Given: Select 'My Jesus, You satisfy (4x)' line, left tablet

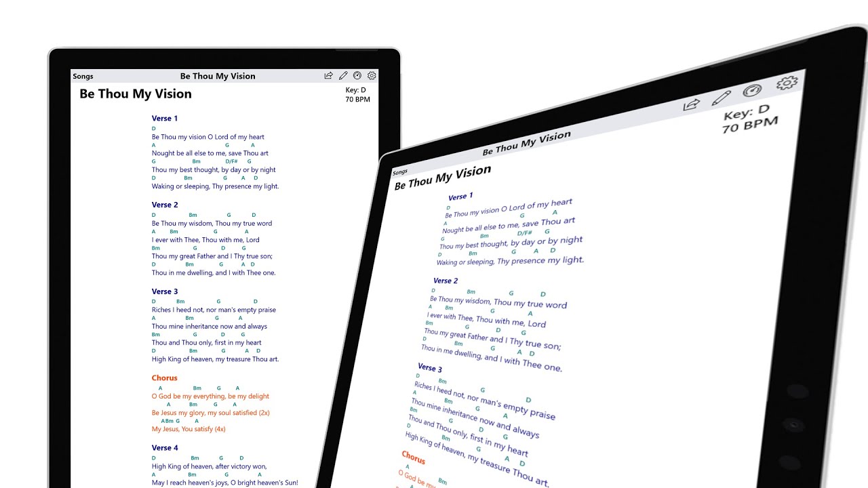Looking at the screenshot, I should pyautogui.click(x=189, y=429).
